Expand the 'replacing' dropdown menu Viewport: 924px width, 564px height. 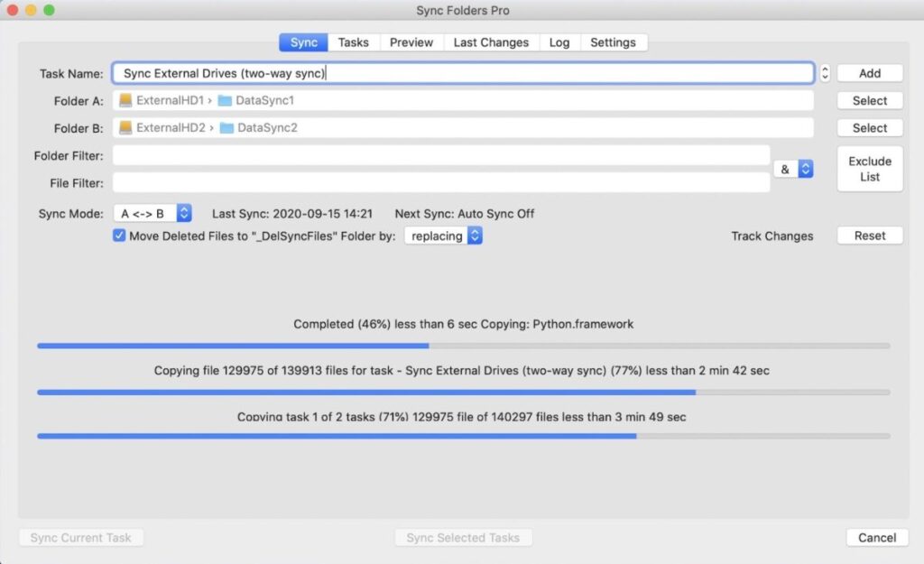(x=443, y=236)
